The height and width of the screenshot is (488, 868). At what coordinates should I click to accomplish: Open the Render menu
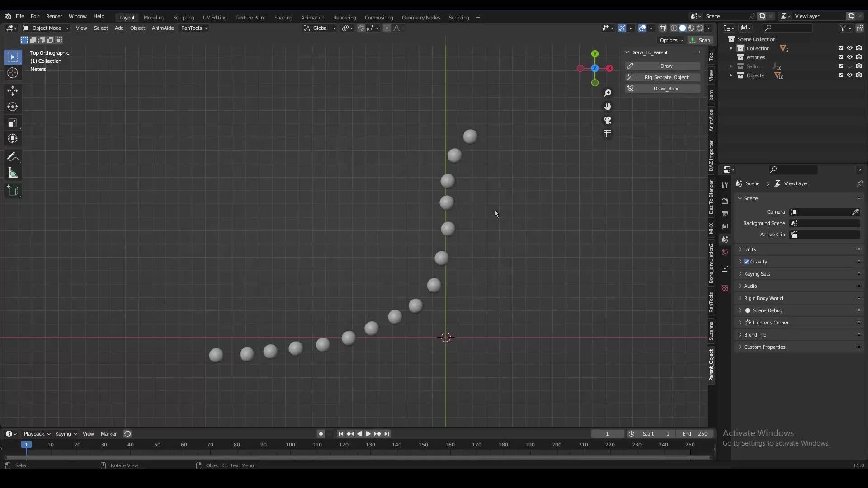(54, 16)
